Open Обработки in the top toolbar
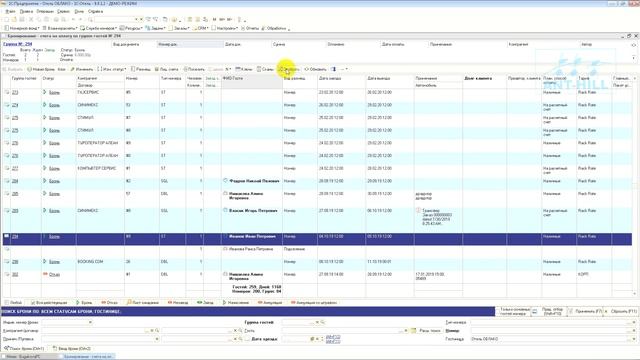This screenshot has width=640, height=360. (274, 28)
